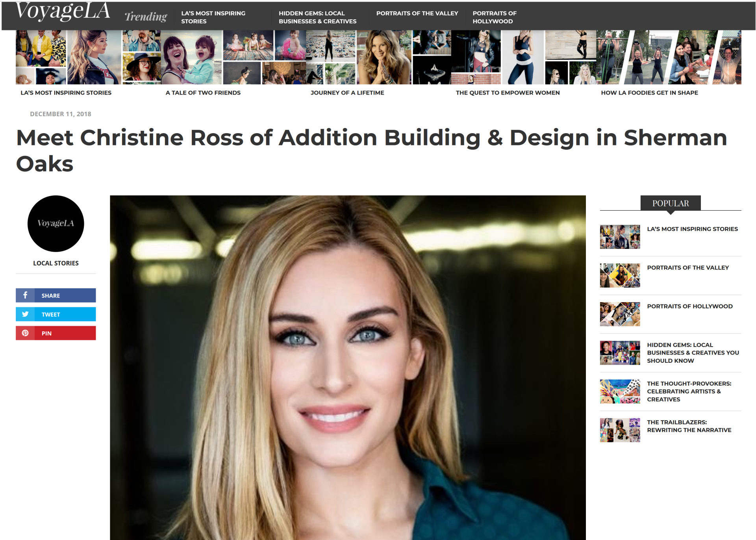Open Hidden Gems sidebar thumbnail
The height and width of the screenshot is (540, 756).
pyautogui.click(x=620, y=353)
